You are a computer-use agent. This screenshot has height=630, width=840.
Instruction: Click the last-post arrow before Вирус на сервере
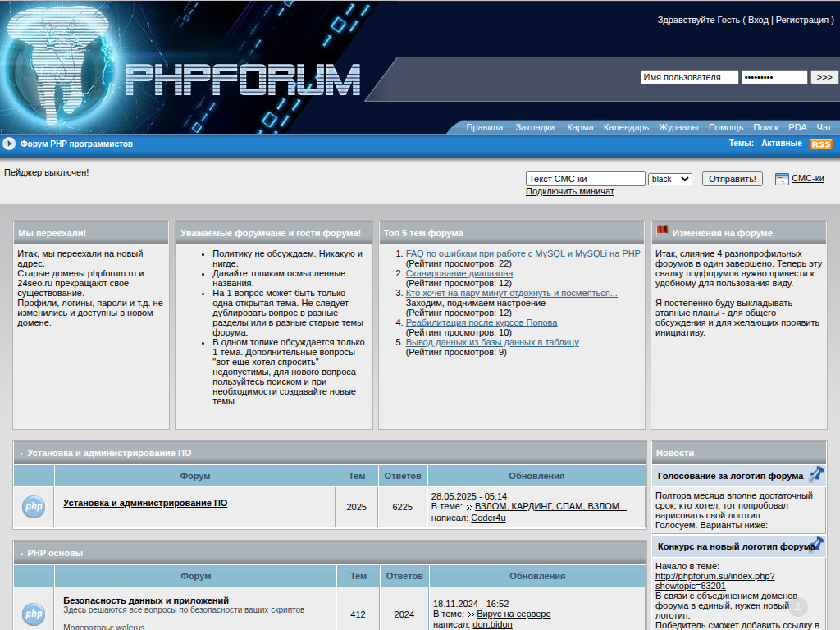pos(469,614)
